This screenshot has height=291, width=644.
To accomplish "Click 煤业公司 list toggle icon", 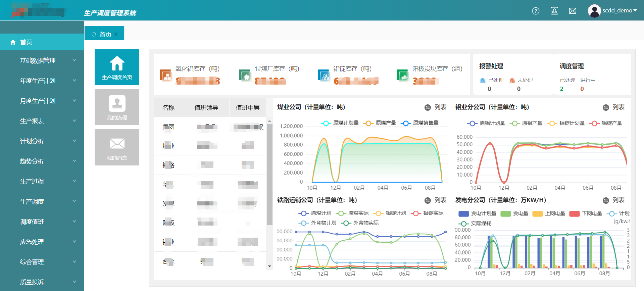I will coord(428,107).
